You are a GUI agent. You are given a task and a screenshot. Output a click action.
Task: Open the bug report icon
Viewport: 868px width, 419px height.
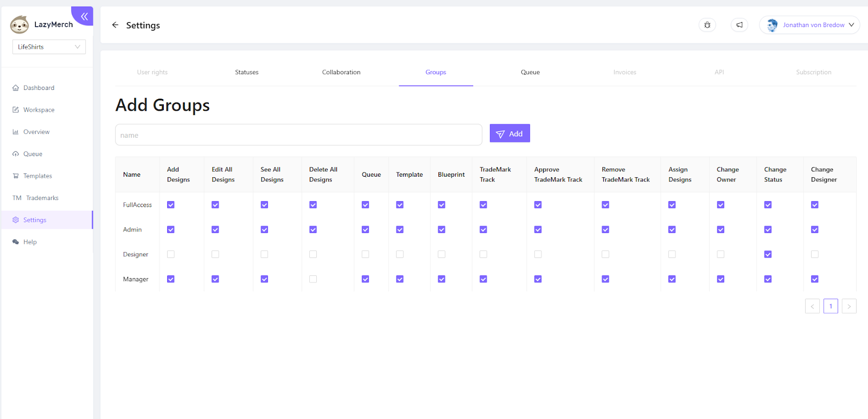[707, 25]
